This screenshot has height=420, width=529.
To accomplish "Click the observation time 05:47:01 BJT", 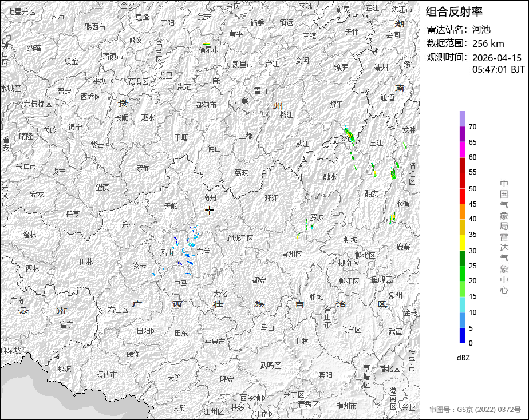I will coord(498,69).
